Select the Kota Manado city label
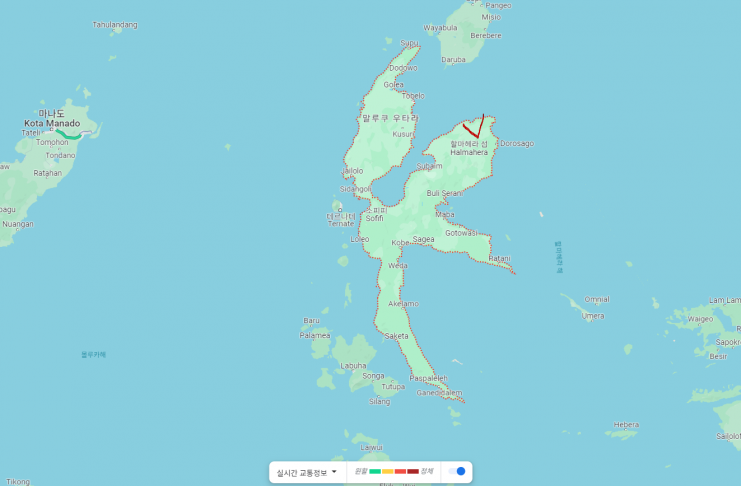Image resolution: width=741 pixels, height=486 pixels. [52, 123]
